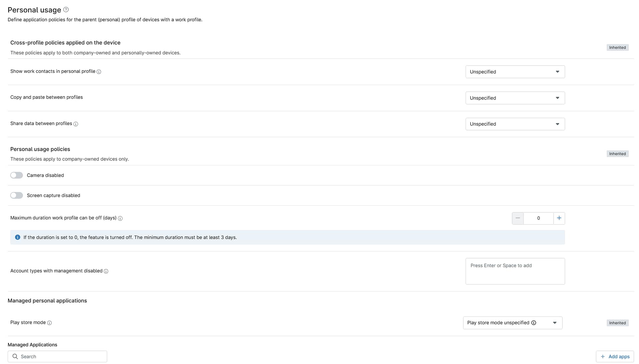Toggle the Screen capture disabled switch
The width and height of the screenshot is (639, 364).
16,196
